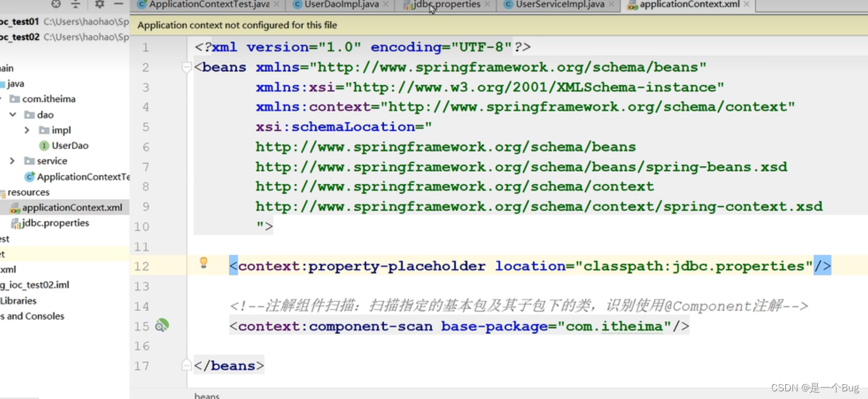Image resolution: width=868 pixels, height=399 pixels.
Task: Click the spring-context.xsd URL on line 9
Action: (x=539, y=207)
